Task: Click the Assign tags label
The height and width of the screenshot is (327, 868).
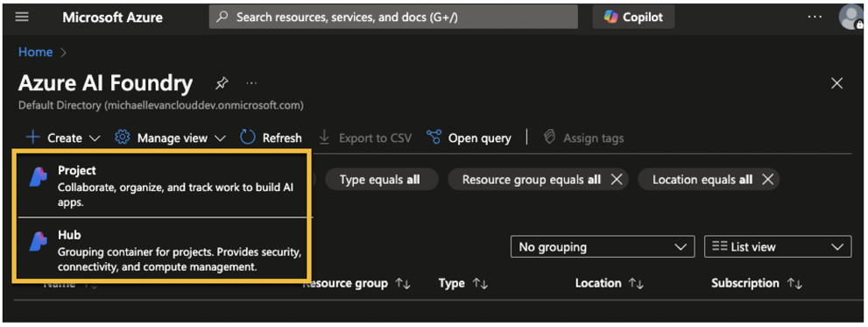Action: (x=594, y=138)
